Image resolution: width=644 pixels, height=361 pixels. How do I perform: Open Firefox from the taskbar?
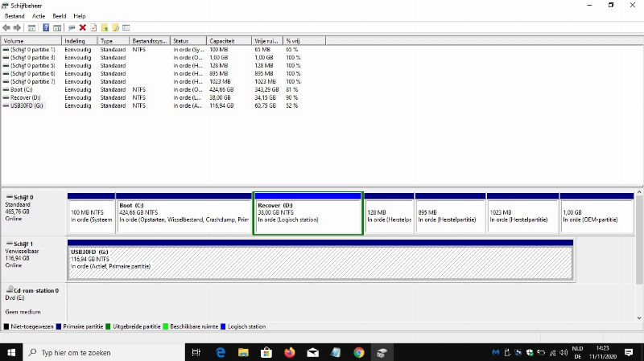coord(290,352)
